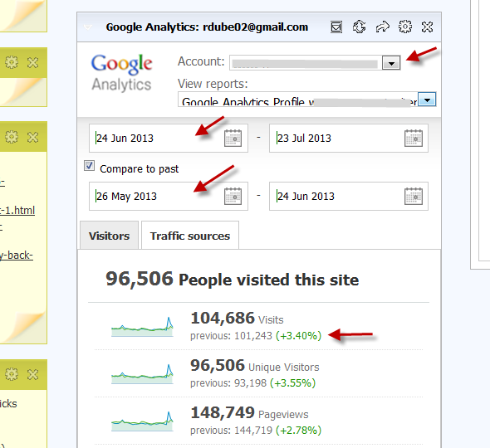The image size is (490, 448).
Task: Open the link ending in -1.html
Action: tap(17, 211)
